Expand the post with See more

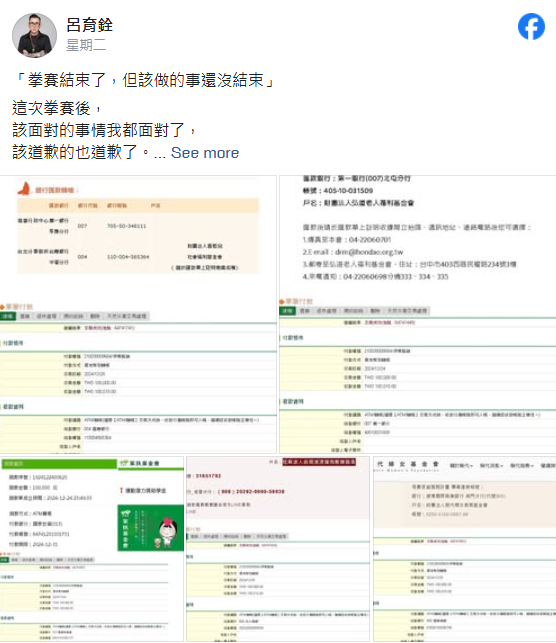[205, 153]
